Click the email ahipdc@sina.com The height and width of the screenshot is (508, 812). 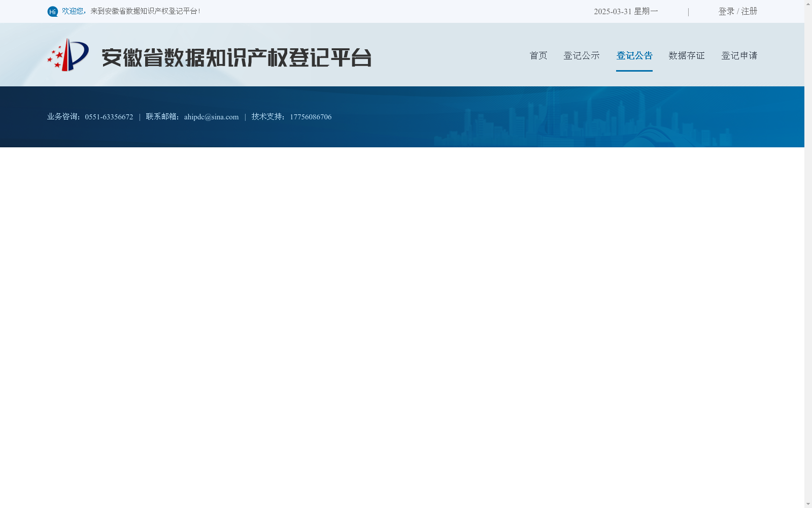pyautogui.click(x=212, y=117)
